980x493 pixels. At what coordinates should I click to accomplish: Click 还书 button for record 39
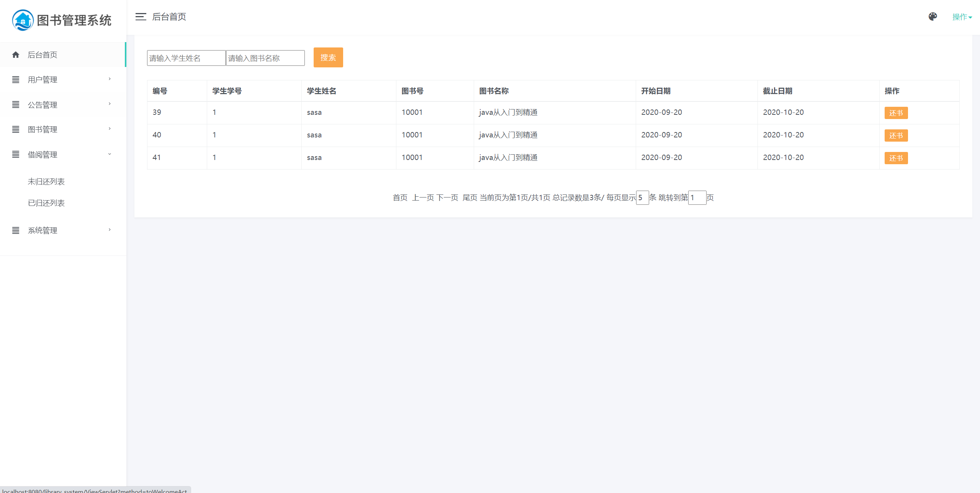coord(896,113)
